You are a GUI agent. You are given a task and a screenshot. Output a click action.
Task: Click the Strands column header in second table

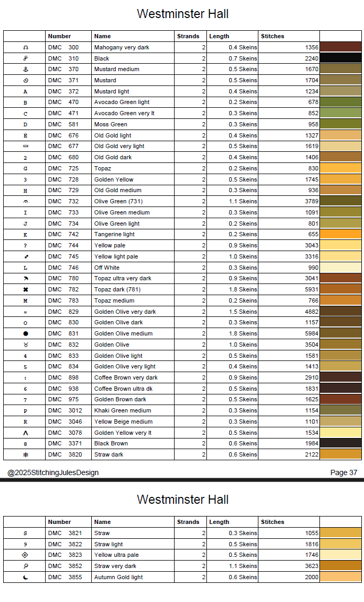tap(188, 522)
